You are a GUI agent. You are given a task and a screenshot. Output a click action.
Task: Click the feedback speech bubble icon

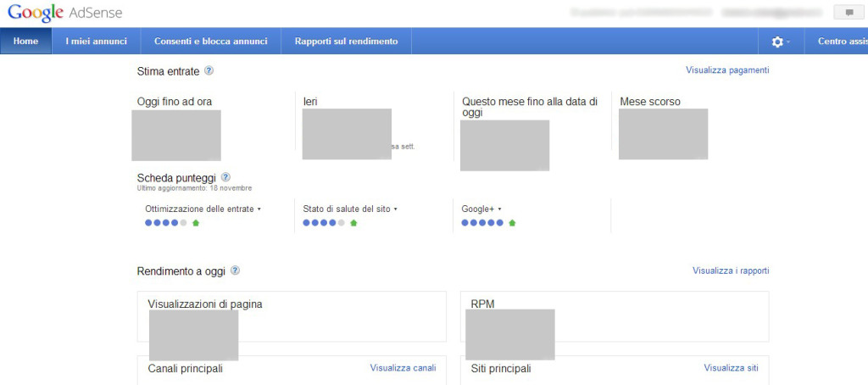click(x=849, y=13)
